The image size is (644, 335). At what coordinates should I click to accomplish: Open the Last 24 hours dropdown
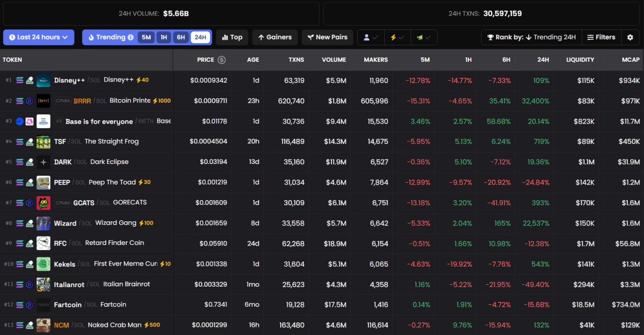click(39, 37)
